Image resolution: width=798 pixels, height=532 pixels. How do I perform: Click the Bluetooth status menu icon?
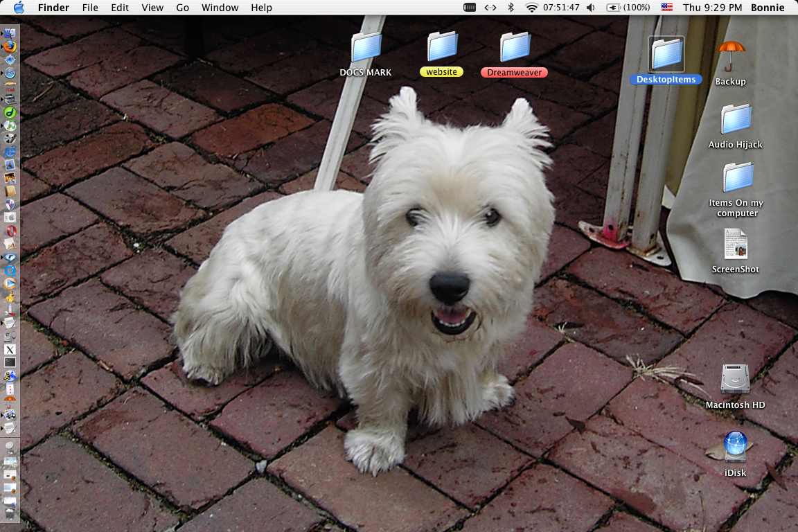(511, 7)
